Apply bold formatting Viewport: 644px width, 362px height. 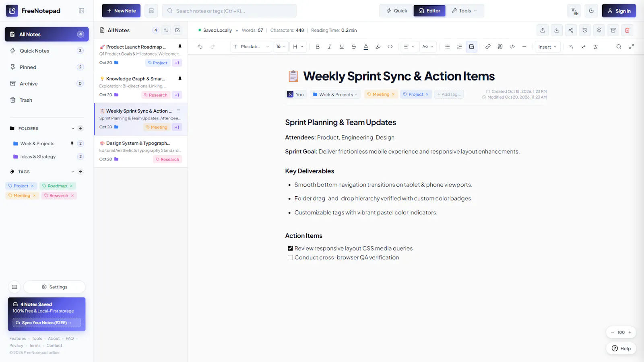(318, 47)
